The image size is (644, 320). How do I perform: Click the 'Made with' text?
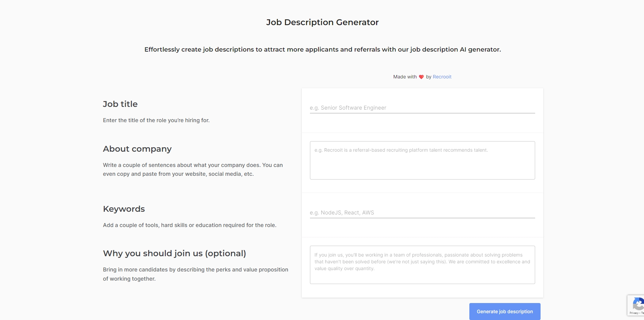click(405, 77)
